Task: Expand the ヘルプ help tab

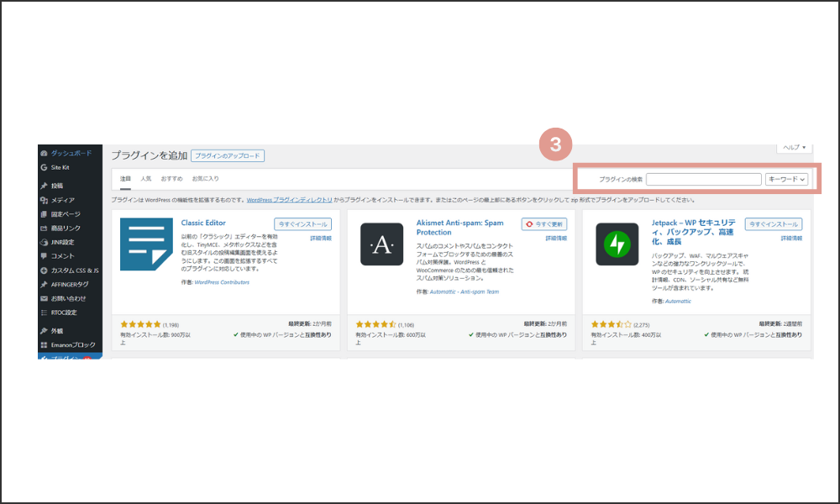Action: [x=795, y=147]
